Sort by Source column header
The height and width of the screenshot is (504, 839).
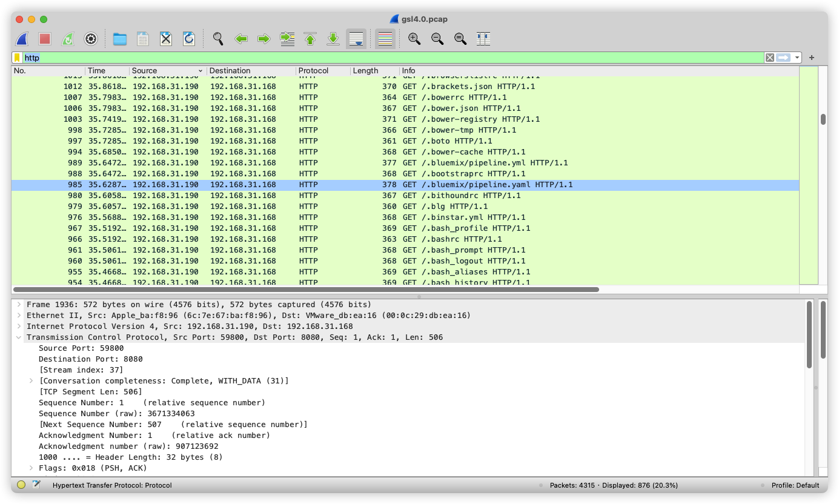point(168,71)
